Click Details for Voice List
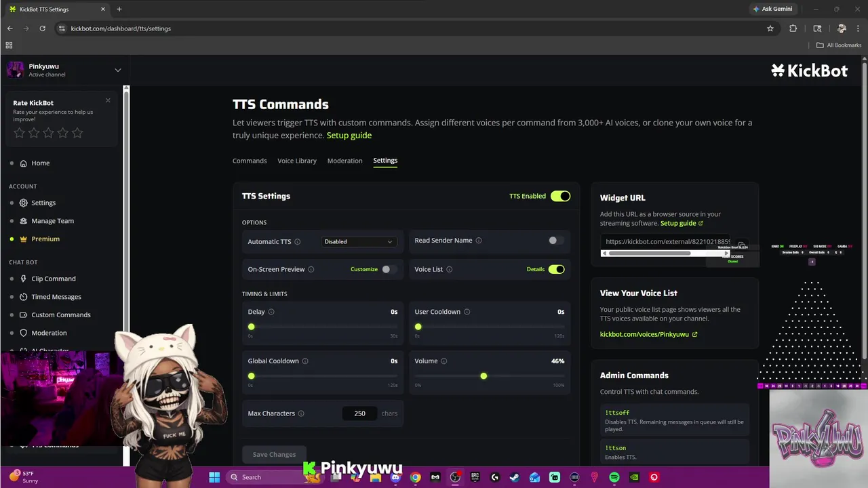868x488 pixels. (536, 270)
